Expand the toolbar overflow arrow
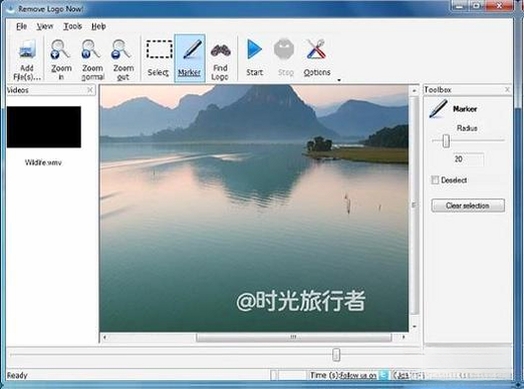Viewport: 524px width, 389px height. click(339, 80)
